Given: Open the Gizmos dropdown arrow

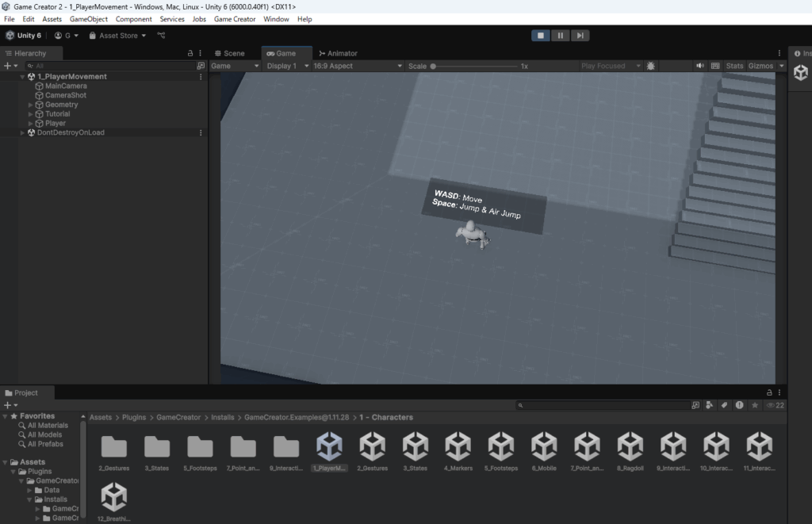Looking at the screenshot, I should 781,66.
